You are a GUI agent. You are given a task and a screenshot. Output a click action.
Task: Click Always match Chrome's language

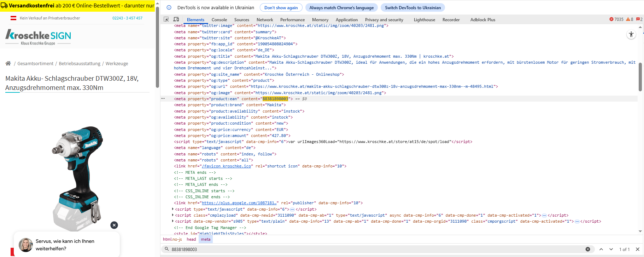pyautogui.click(x=341, y=7)
